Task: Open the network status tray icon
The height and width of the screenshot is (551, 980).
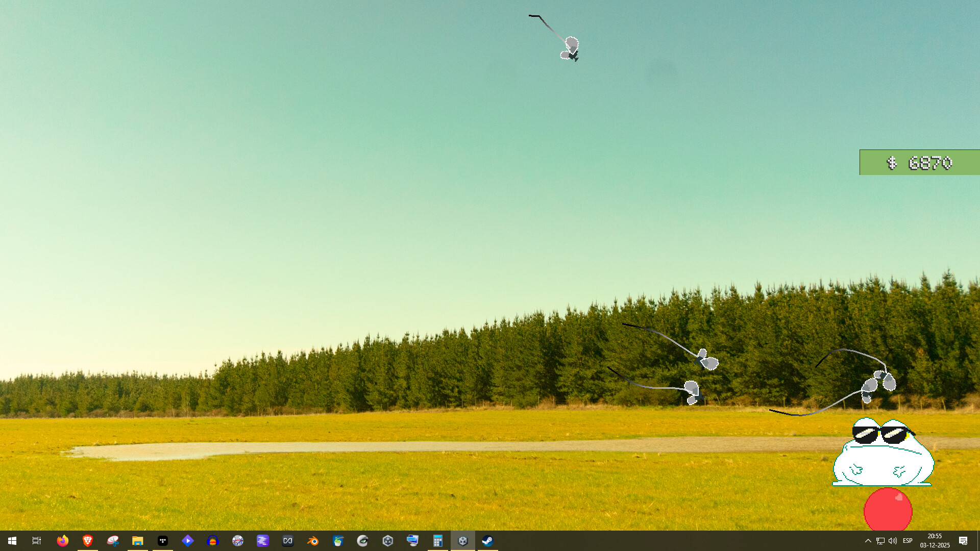Action: [x=880, y=541]
